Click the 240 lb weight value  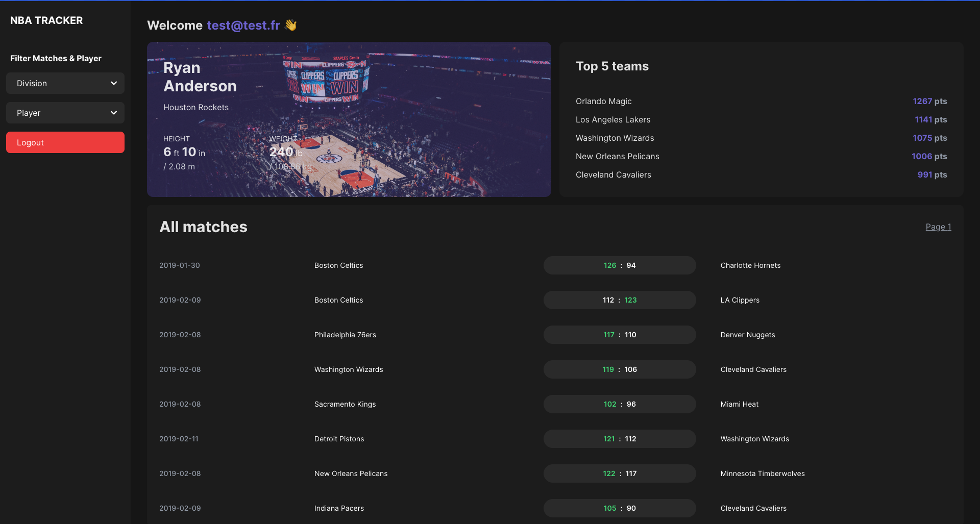[286, 152]
